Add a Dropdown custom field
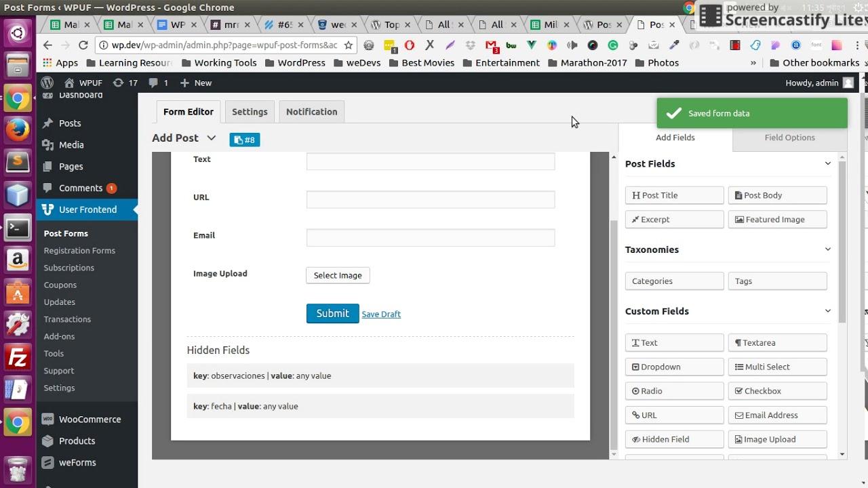This screenshot has width=868, height=488. click(x=675, y=367)
